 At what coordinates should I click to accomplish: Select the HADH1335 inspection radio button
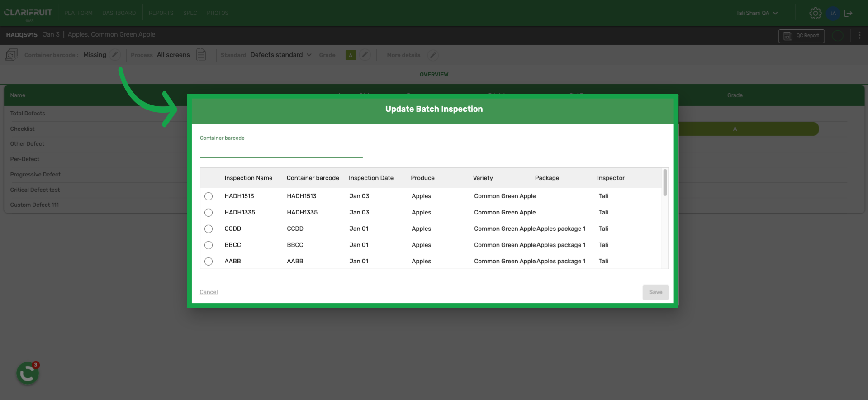pos(209,213)
